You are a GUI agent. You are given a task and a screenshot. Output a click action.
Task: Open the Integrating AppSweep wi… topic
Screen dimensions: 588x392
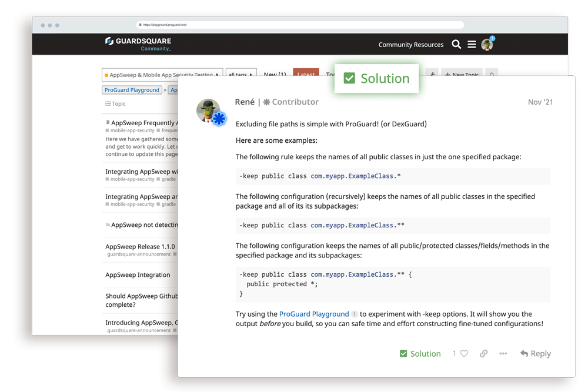(x=142, y=172)
